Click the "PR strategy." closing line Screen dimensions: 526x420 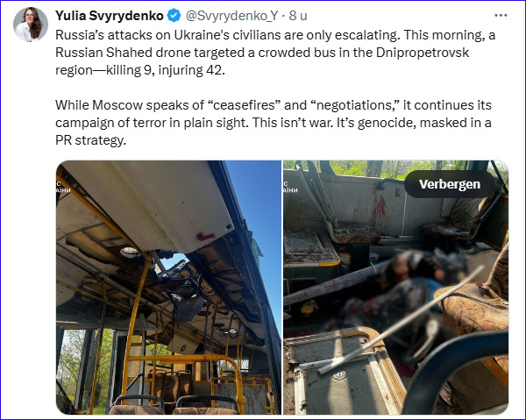point(90,140)
